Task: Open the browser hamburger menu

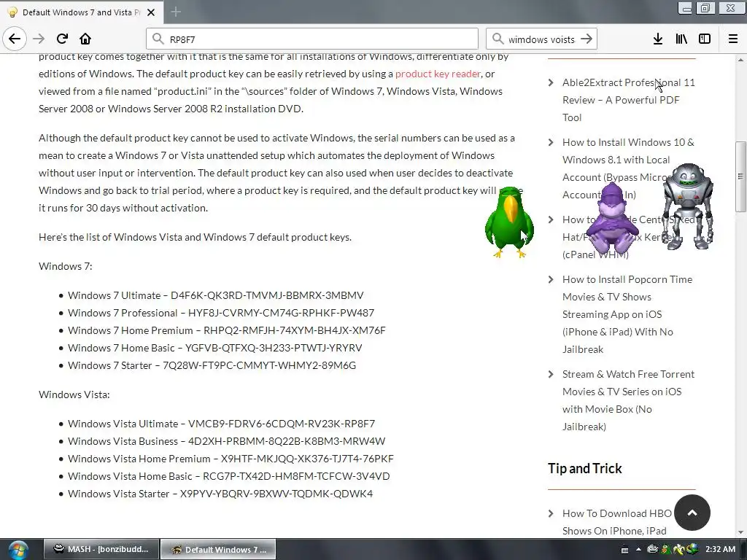Action: (732, 39)
